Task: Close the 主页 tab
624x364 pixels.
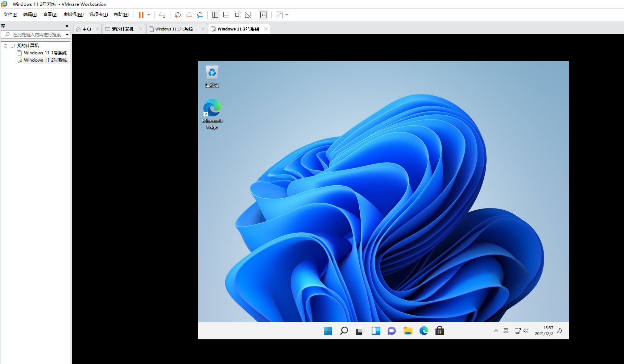Action: [x=97, y=29]
